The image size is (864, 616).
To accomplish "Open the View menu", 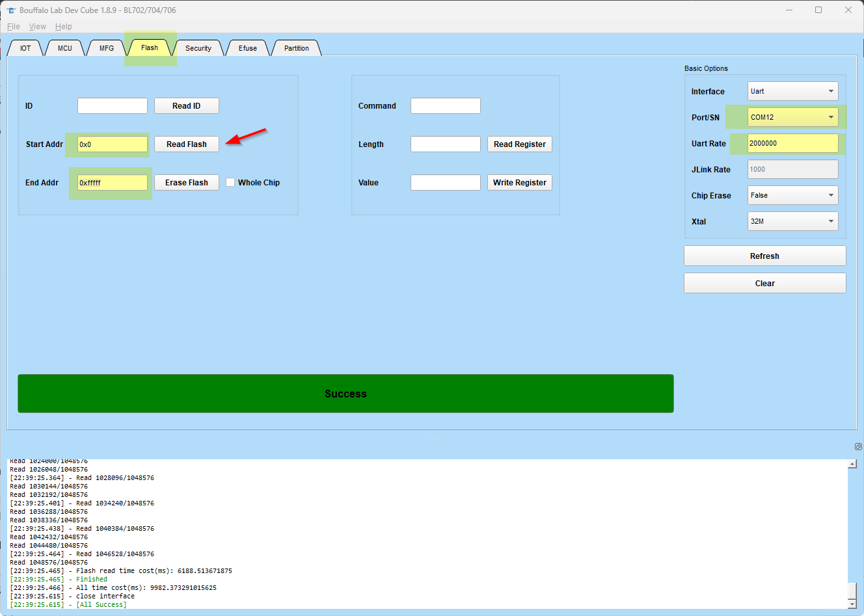I will tap(38, 27).
